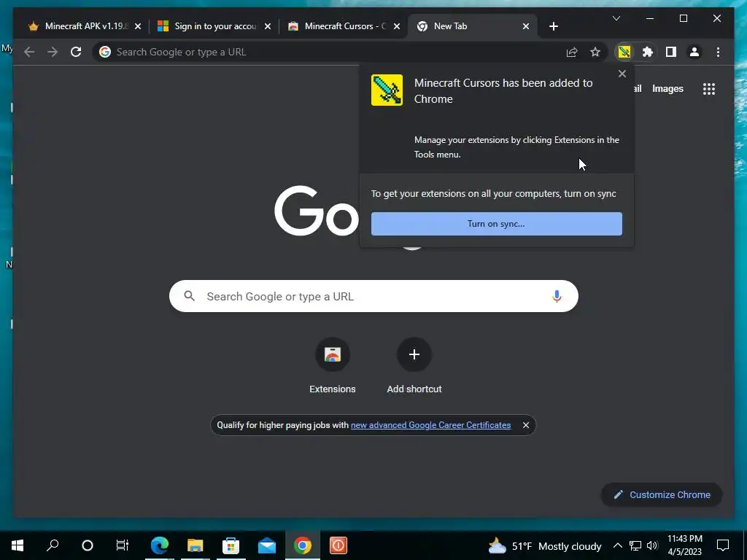
Task: Open the Extensions shortcut tile
Action: pyautogui.click(x=333, y=366)
